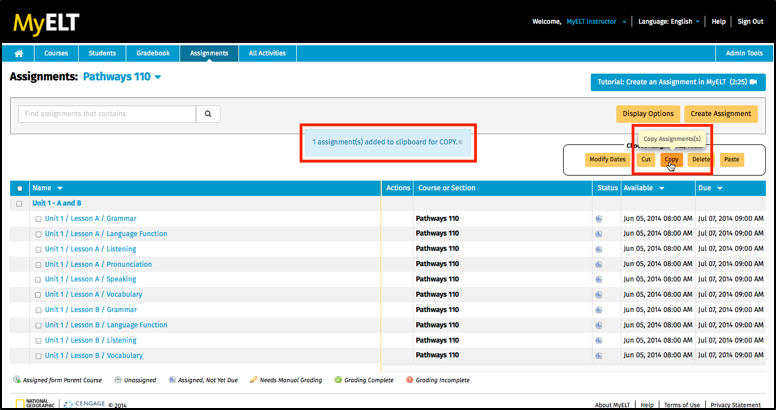Check Unit 1 / Lesson A / Language Function checkbox
This screenshot has width=776, height=410.
(x=38, y=234)
